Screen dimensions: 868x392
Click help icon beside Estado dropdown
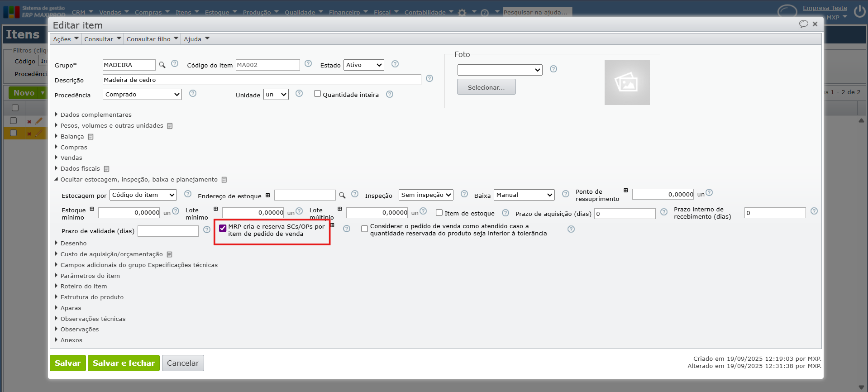395,64
